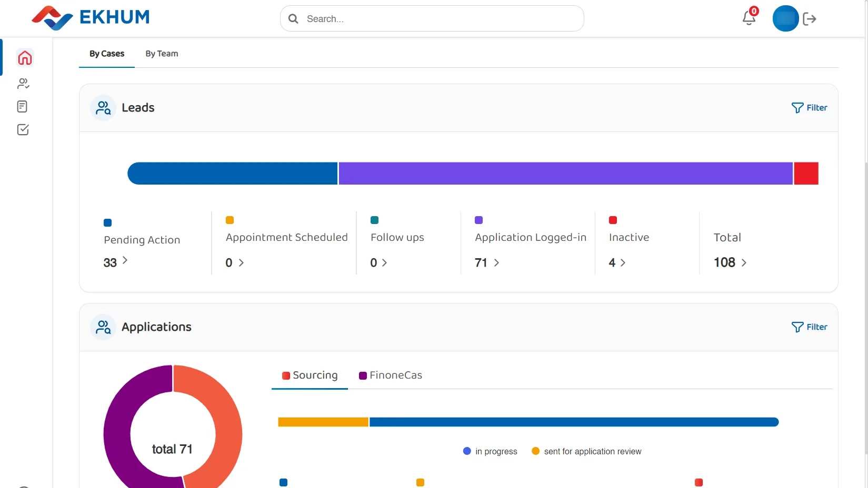868x488 pixels.
Task: Select the FinoneCas tab
Action: (x=391, y=375)
